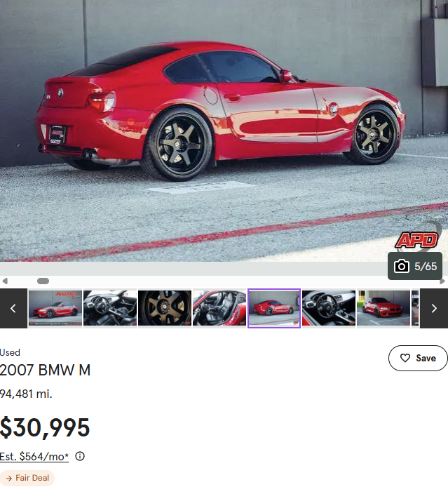Click the Fair Deal arrow badge

click(27, 478)
